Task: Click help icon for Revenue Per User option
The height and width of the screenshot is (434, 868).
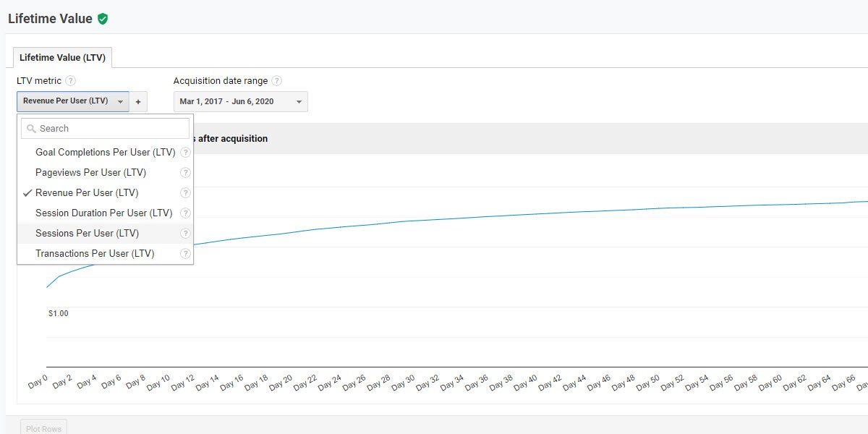Action: click(186, 193)
